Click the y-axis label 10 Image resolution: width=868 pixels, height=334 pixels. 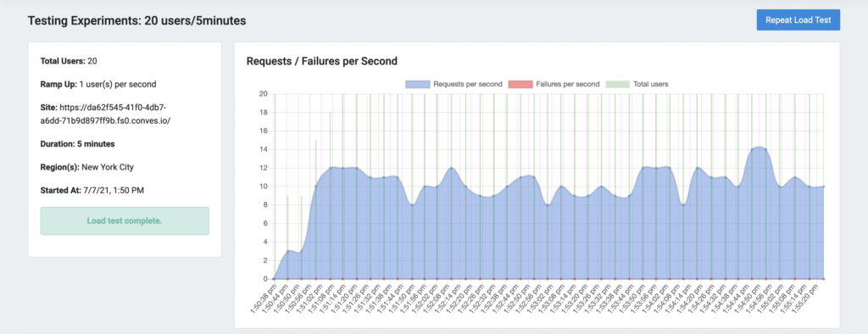point(264,186)
